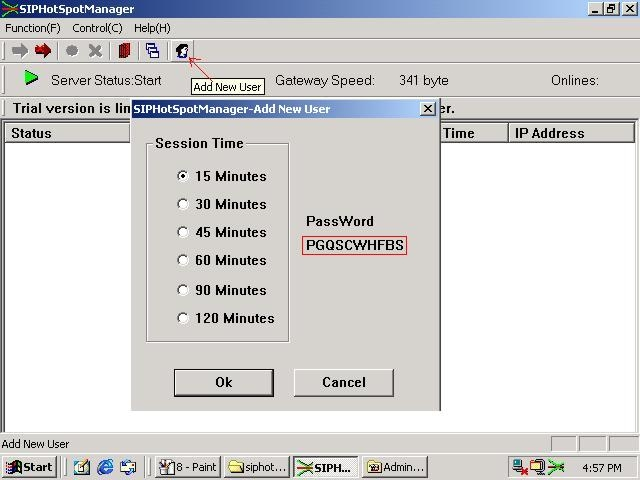Click the Server Status:Start text
The height and width of the screenshot is (480, 640).
106,80
